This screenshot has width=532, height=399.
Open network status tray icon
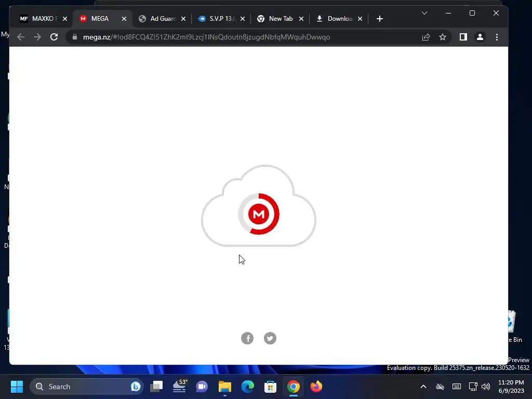[473, 387]
